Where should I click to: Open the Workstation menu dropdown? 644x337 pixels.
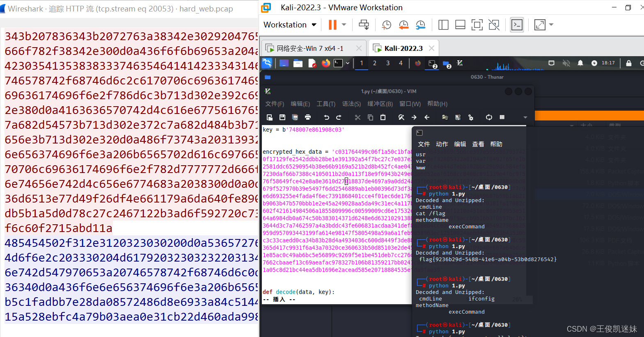click(290, 25)
